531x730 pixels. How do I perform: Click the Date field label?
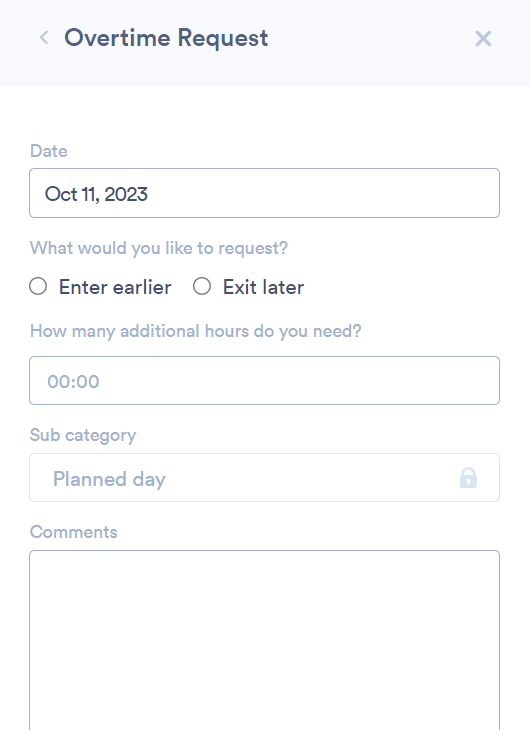pos(48,151)
